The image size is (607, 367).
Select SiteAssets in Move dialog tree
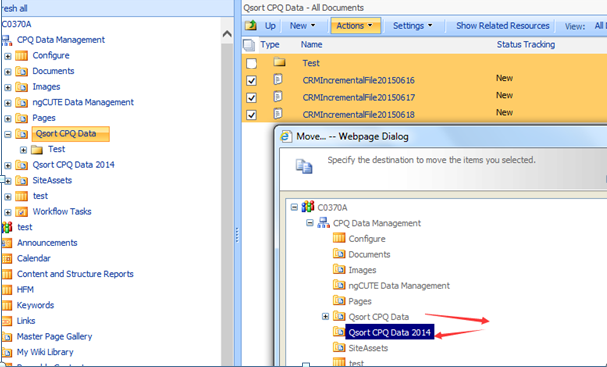pyautogui.click(x=368, y=348)
